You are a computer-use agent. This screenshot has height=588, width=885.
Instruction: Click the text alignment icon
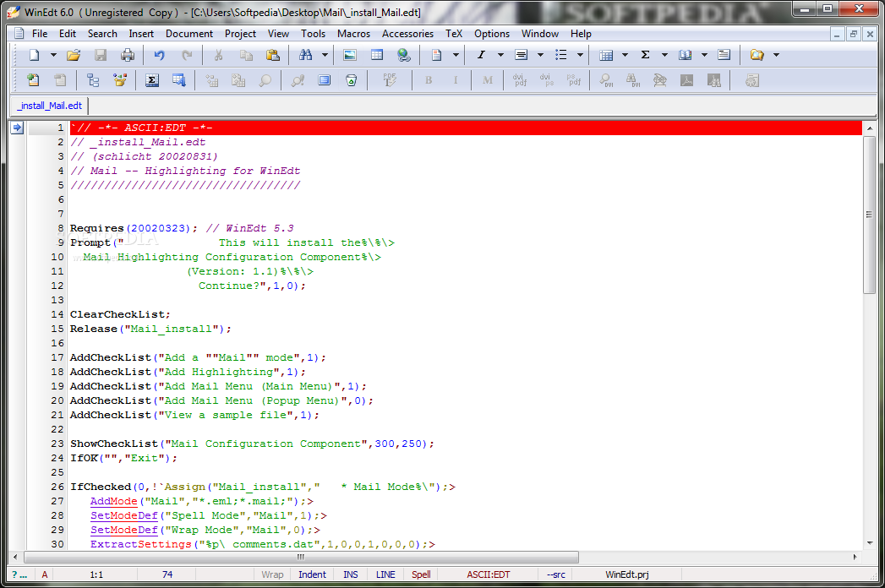click(521, 55)
